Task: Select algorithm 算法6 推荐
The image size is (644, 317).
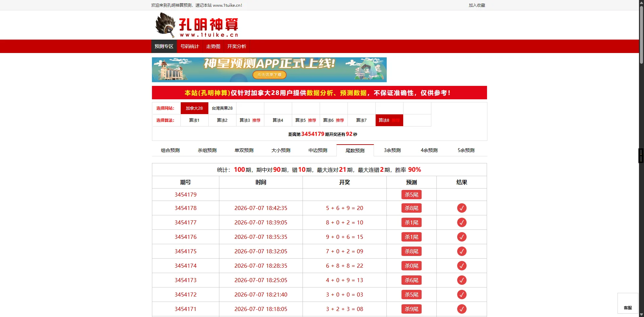Action: pos(333,120)
